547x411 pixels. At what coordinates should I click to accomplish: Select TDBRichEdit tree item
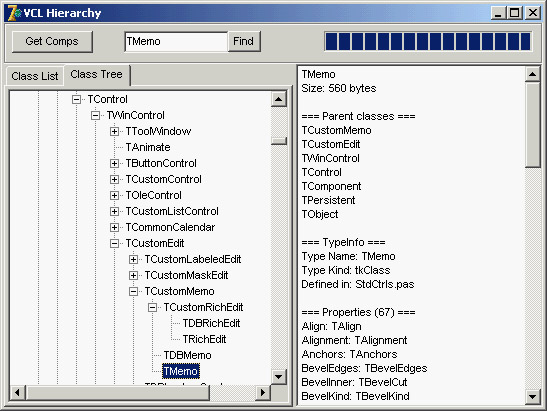(x=211, y=323)
